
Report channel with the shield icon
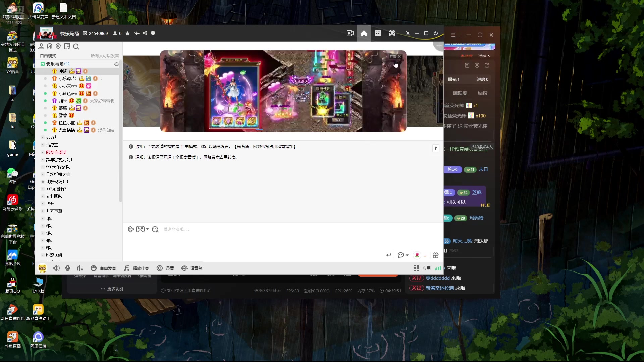[x=153, y=33]
